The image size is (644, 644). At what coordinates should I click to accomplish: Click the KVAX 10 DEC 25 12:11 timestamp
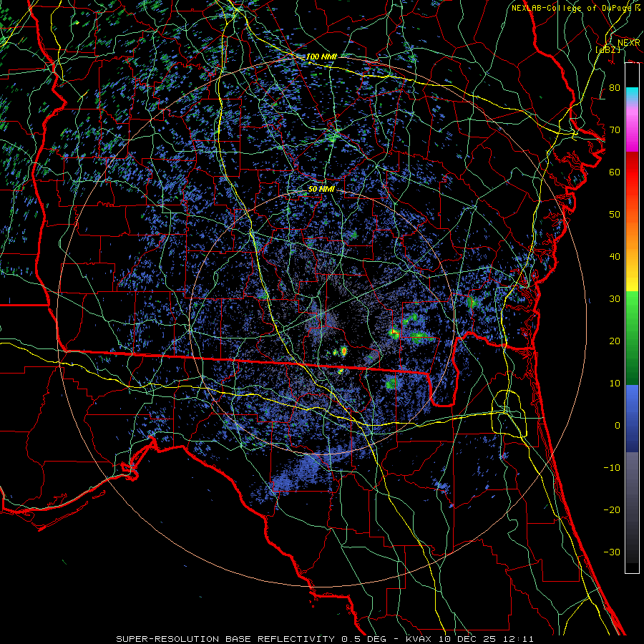[x=469, y=639]
